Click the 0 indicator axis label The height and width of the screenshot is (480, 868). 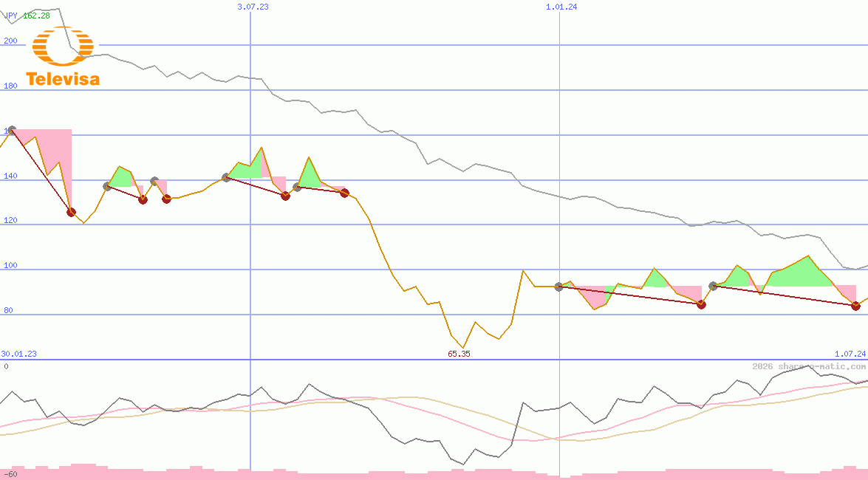point(6,366)
